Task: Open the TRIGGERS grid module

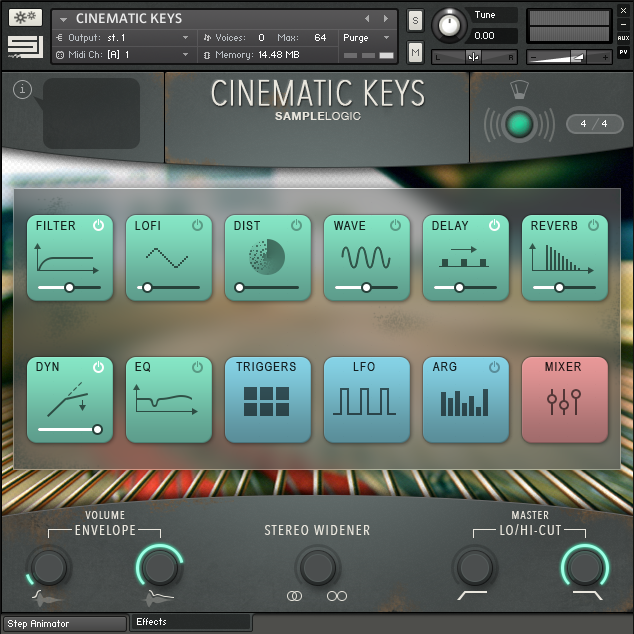Action: click(x=268, y=399)
